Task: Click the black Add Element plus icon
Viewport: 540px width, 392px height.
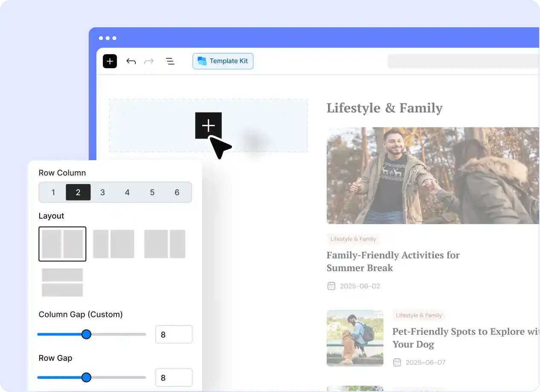Action: 110,61
